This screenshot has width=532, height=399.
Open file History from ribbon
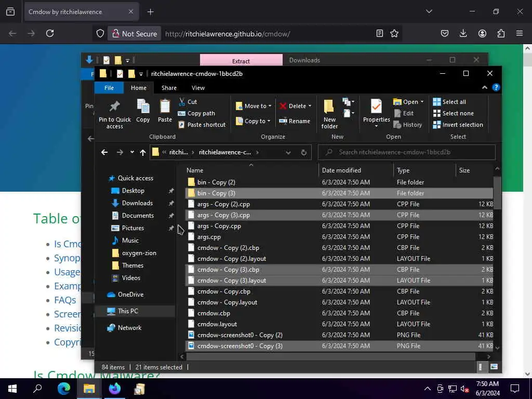coord(408,125)
